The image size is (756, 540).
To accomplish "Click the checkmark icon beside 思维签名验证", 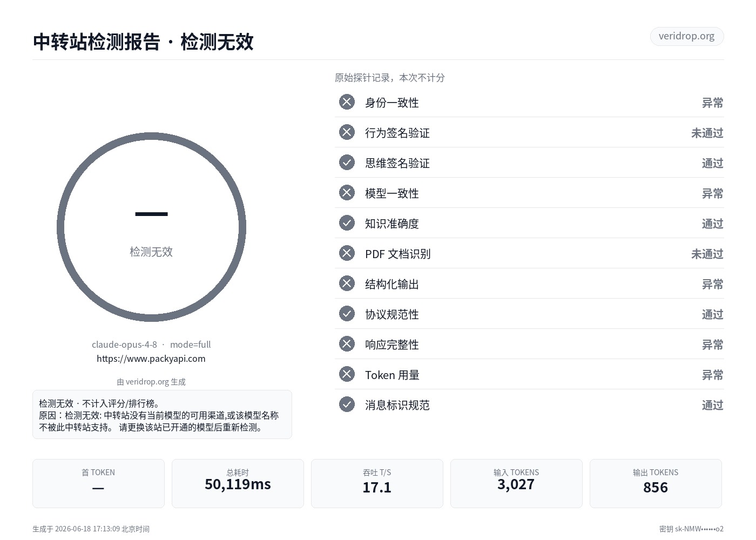I will coord(347,163).
